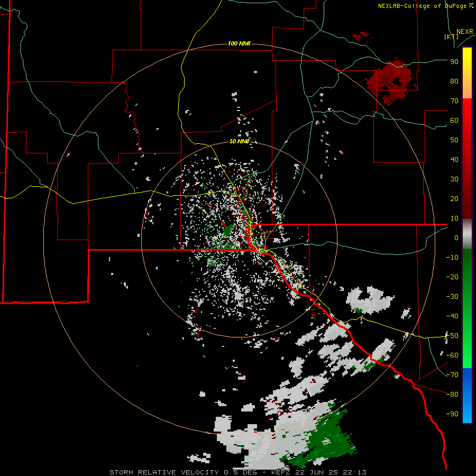Click the positive 10 scale label
The image size is (476, 476).
pos(454,218)
